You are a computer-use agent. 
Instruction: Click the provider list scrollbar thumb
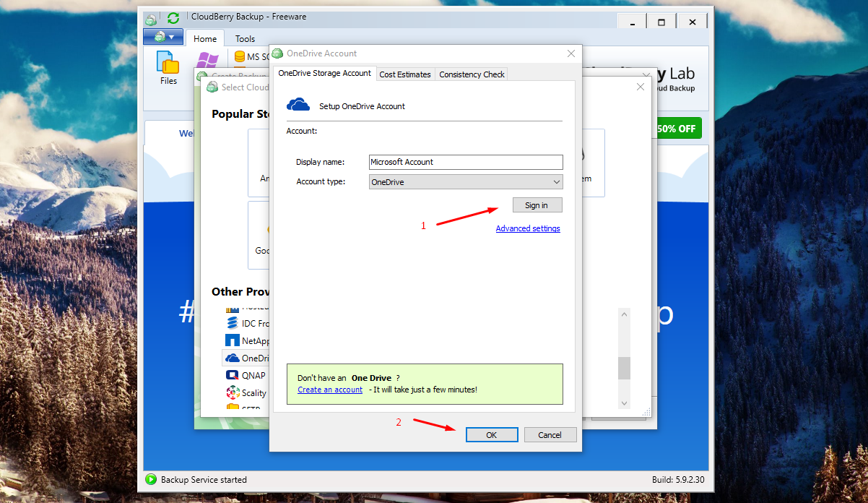pyautogui.click(x=625, y=368)
